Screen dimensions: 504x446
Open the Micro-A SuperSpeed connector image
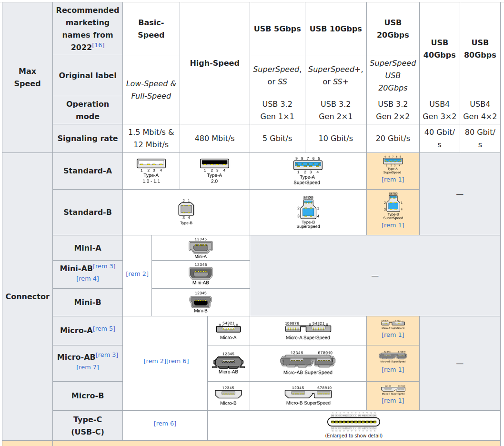click(x=308, y=330)
